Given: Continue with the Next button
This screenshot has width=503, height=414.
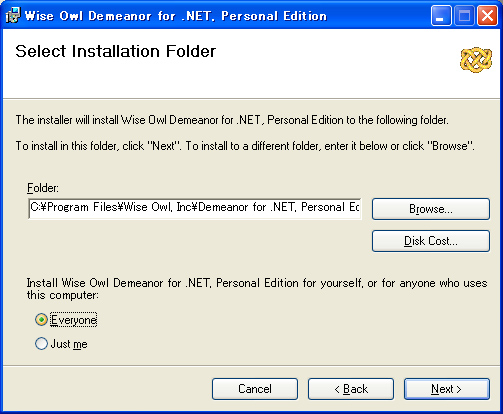Looking at the screenshot, I should click(447, 389).
